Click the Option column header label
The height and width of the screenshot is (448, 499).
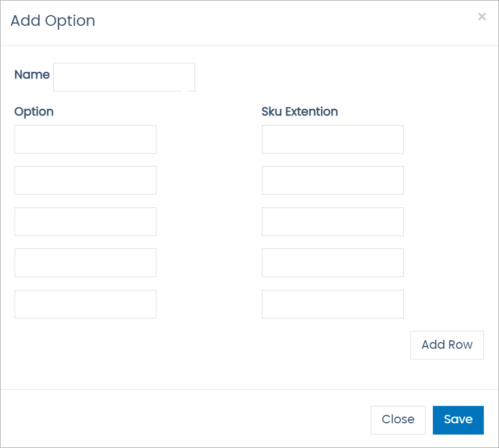[34, 112]
